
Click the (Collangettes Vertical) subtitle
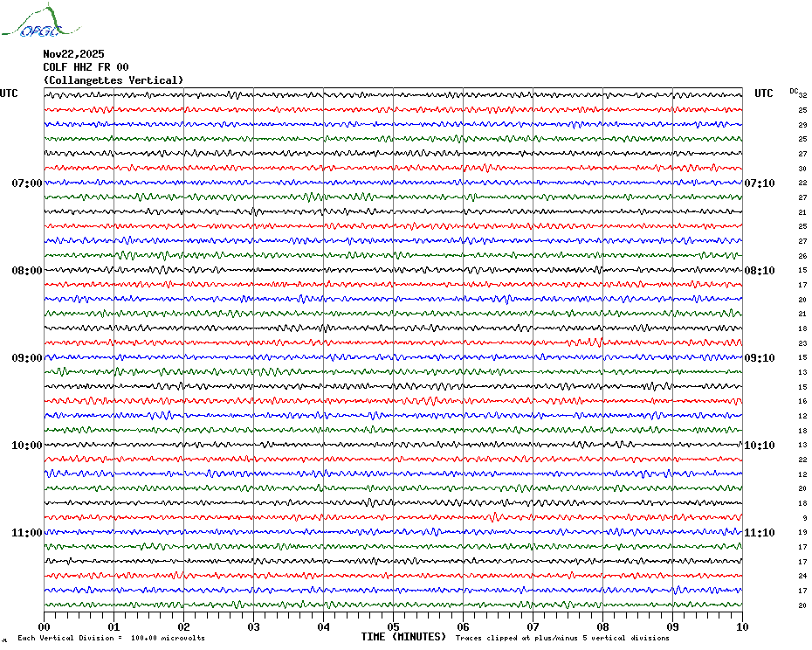(114, 80)
